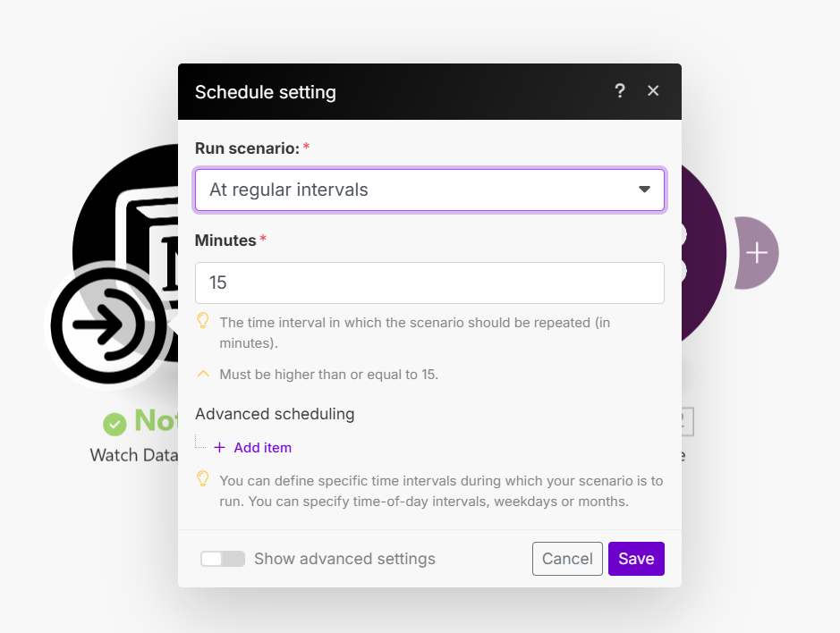Open help via the question mark icon
This screenshot has width=840, height=633.
point(620,91)
